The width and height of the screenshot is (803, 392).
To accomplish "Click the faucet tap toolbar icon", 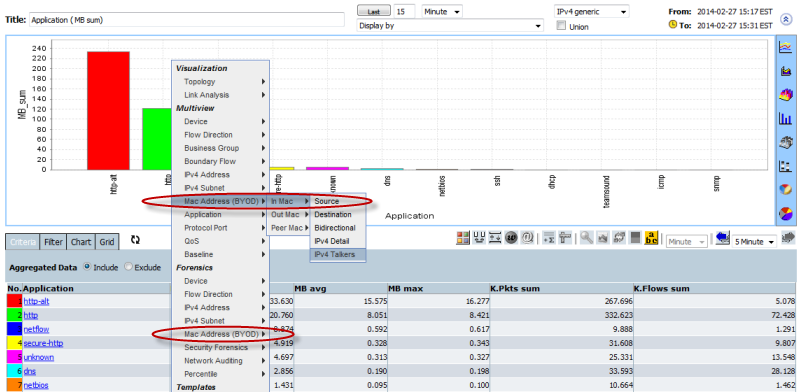I will (564, 238).
